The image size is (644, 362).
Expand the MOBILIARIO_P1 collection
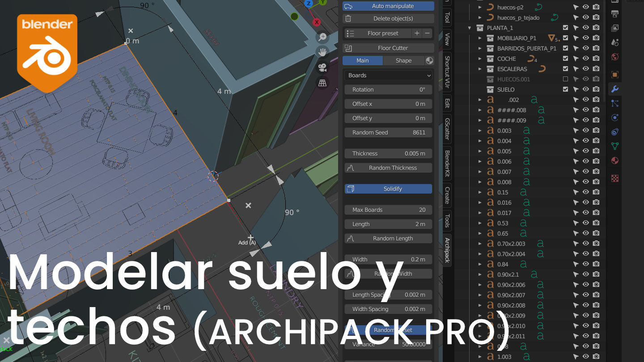479,38
